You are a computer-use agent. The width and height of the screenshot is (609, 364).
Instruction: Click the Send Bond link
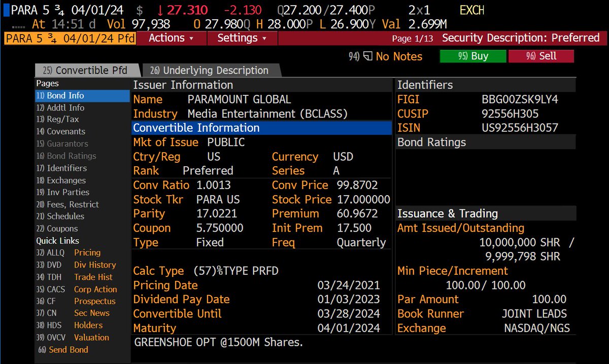coord(63,350)
